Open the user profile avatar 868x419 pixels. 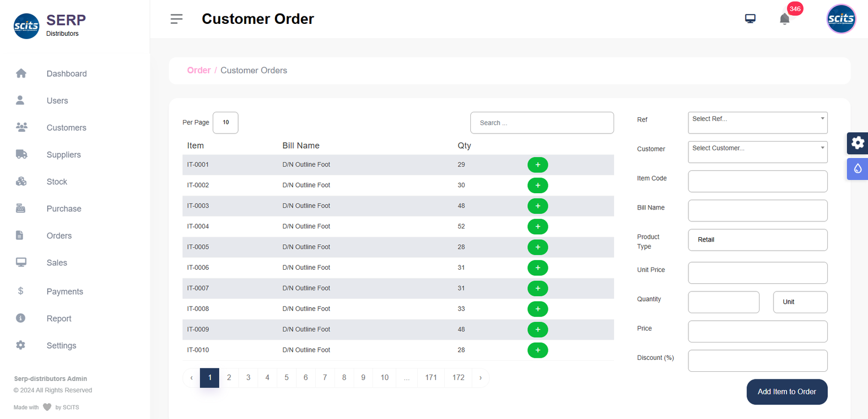pos(841,19)
